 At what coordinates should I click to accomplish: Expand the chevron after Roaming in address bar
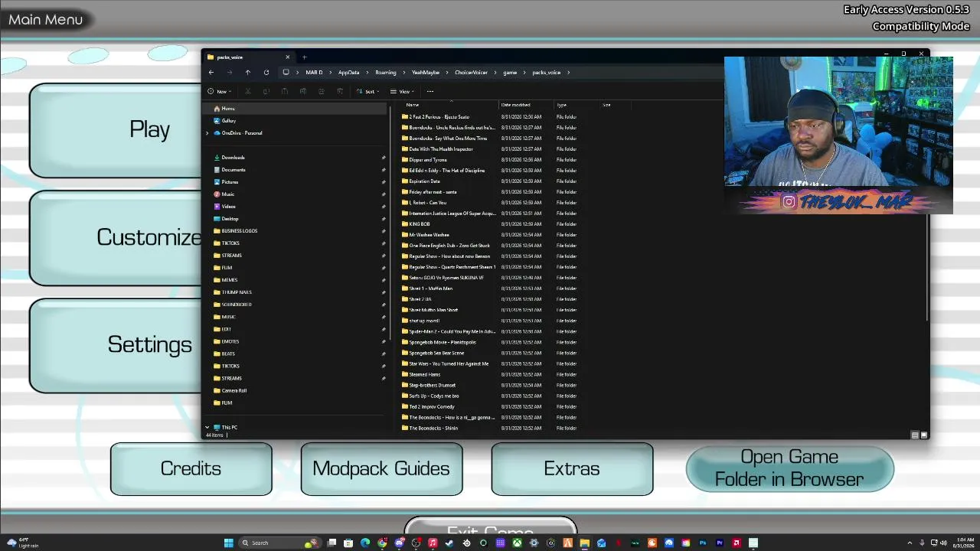pos(403,73)
